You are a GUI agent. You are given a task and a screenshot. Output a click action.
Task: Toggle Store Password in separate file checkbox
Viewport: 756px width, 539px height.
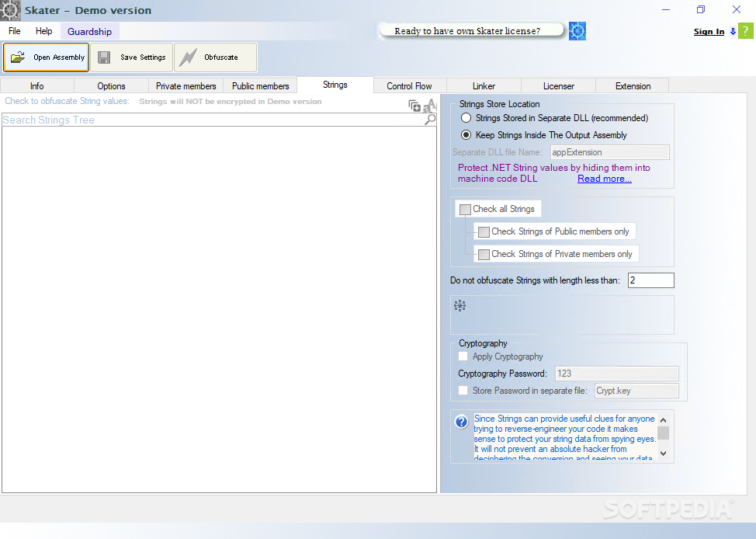pyautogui.click(x=463, y=391)
